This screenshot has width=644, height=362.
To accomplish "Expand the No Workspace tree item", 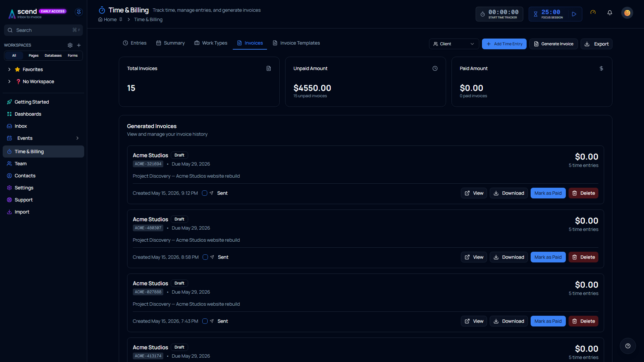I will [9, 81].
